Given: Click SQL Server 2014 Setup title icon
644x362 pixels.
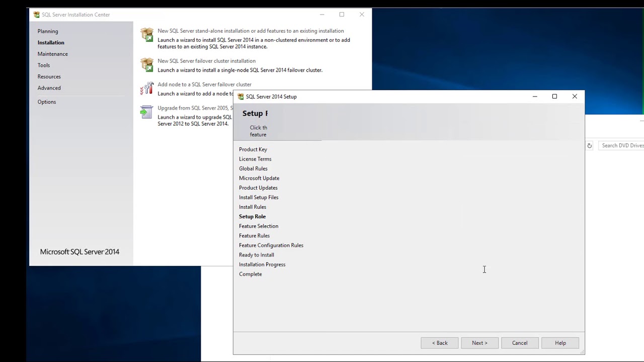Looking at the screenshot, I should (x=240, y=97).
